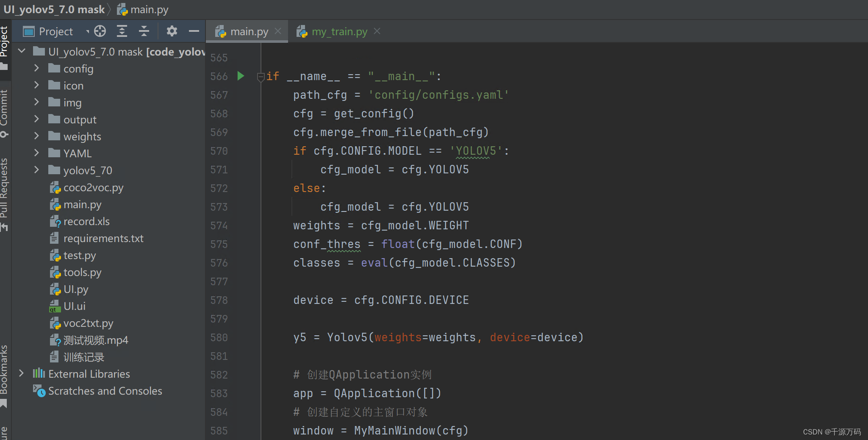Expand External Libraries in the Project tree
This screenshot has height=440, width=868.
click(22, 373)
